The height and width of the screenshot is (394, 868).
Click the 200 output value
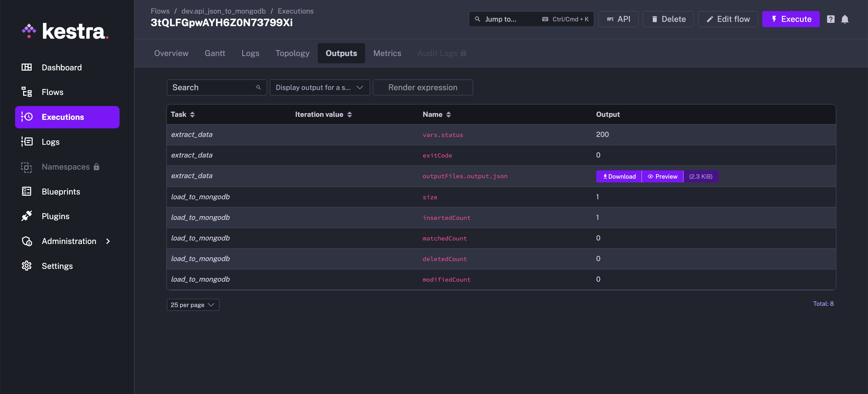coord(602,134)
